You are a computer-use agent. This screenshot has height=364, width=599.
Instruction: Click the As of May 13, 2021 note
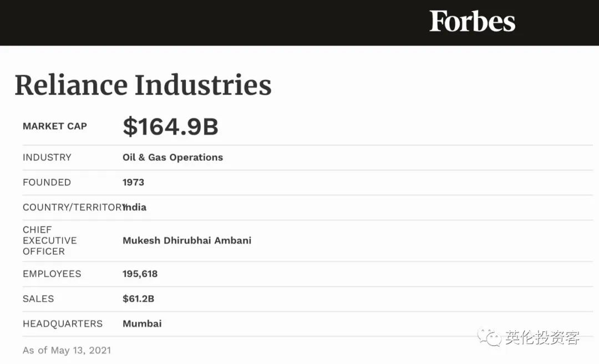(67, 350)
